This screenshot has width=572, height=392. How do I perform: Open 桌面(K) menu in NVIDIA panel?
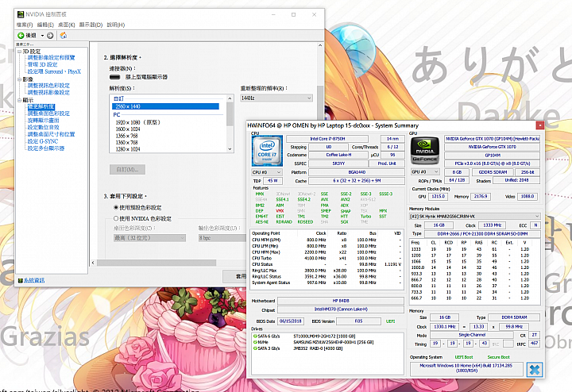[x=67, y=25]
